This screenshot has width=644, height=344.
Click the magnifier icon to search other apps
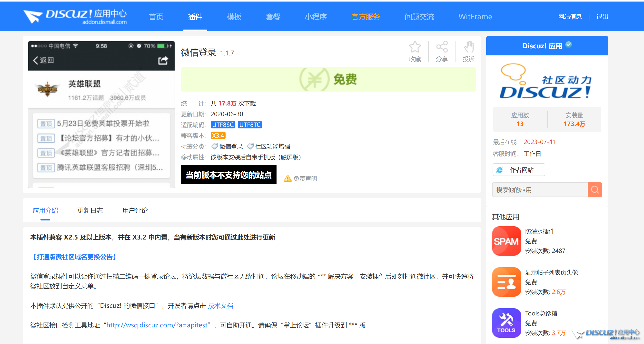(595, 189)
